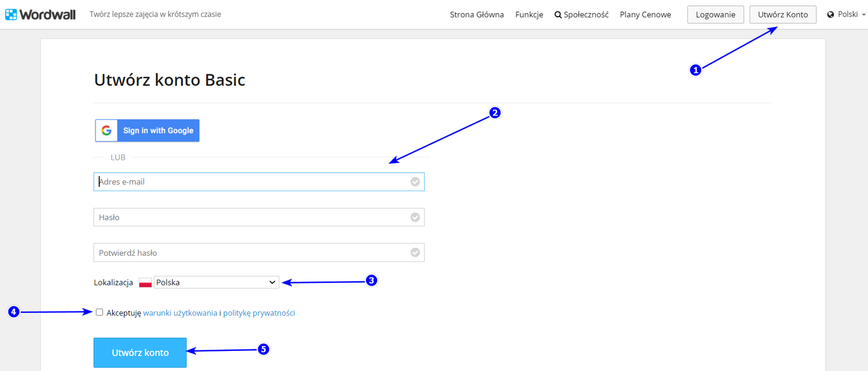The width and height of the screenshot is (868, 371).
Task: Open the warunki użytkowania link
Action: [180, 313]
